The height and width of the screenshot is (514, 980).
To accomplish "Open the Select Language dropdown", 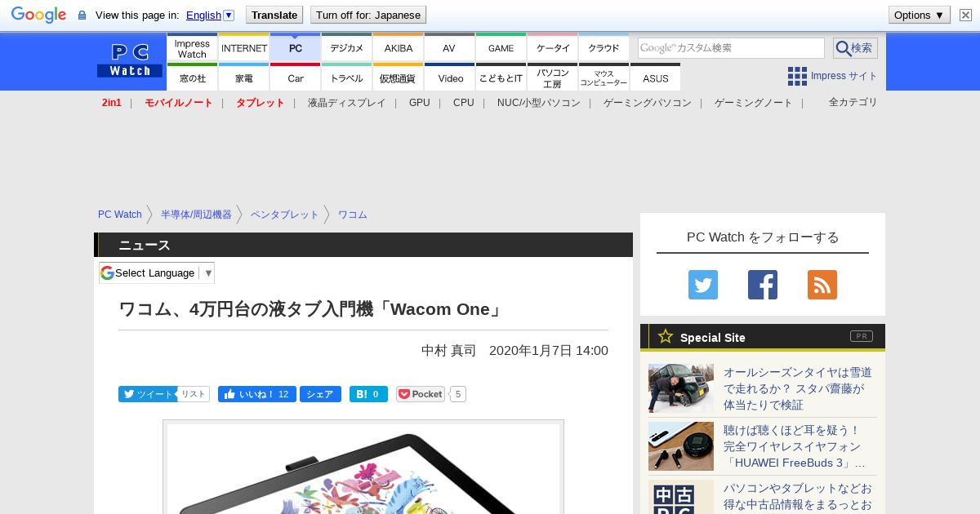I will click(x=157, y=273).
